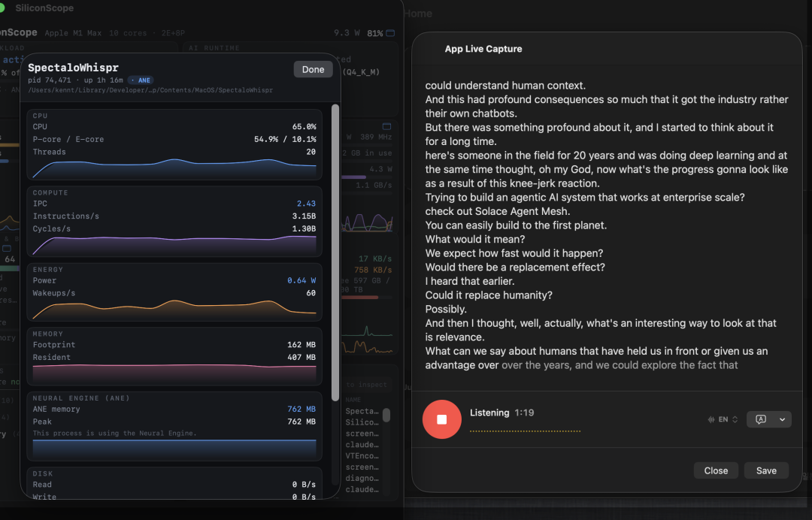812x520 pixels.
Task: Stop the live capture recording
Action: (442, 419)
